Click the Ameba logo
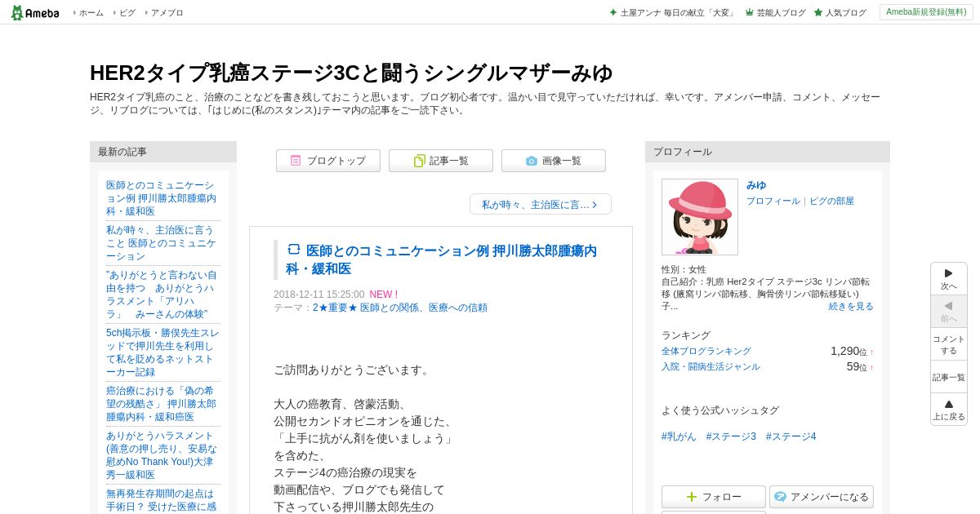The width and height of the screenshot is (980, 514). point(35,12)
